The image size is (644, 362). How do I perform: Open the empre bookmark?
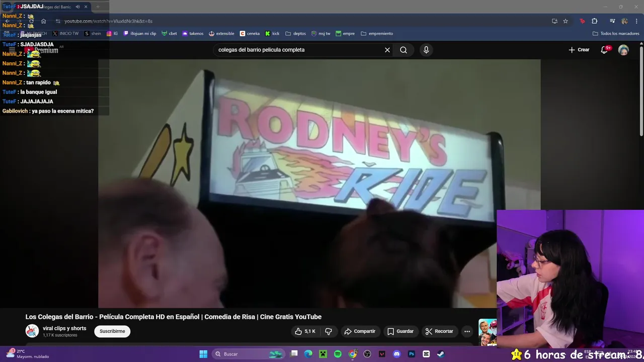pyautogui.click(x=345, y=34)
